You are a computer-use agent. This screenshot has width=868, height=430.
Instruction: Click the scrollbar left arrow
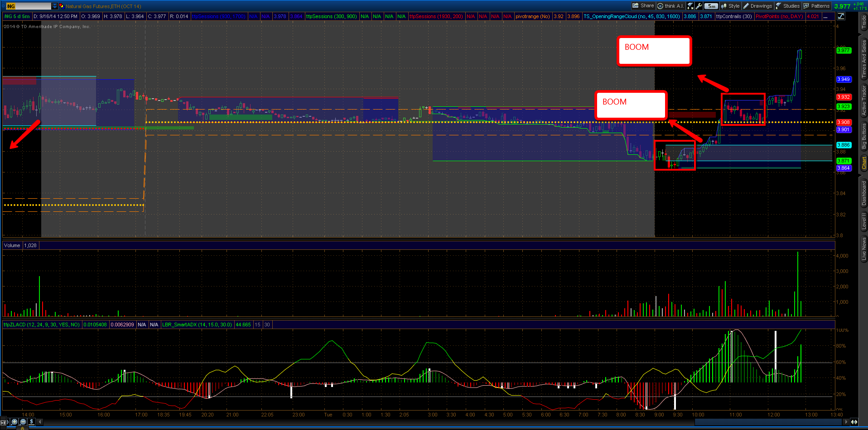pyautogui.click(x=40, y=422)
